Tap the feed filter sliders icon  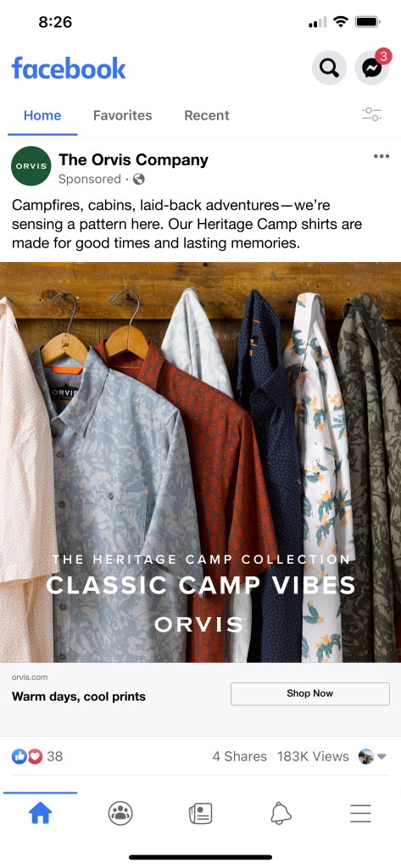pyautogui.click(x=371, y=114)
